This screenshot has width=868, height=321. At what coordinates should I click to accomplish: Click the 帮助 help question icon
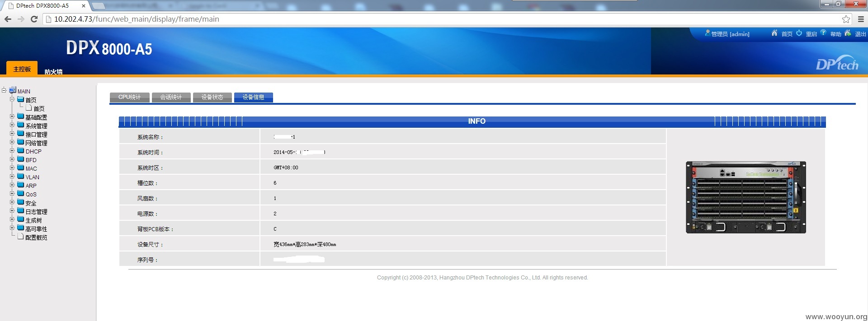coord(823,33)
